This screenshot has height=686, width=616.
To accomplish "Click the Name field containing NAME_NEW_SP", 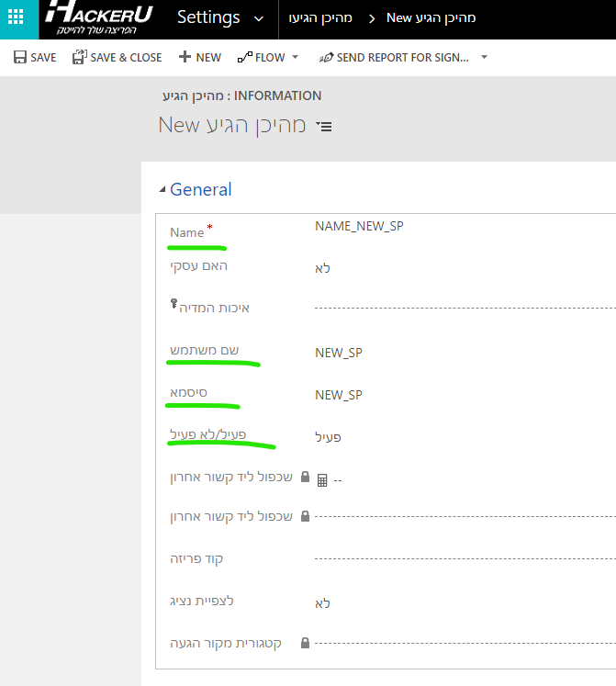I will (359, 226).
